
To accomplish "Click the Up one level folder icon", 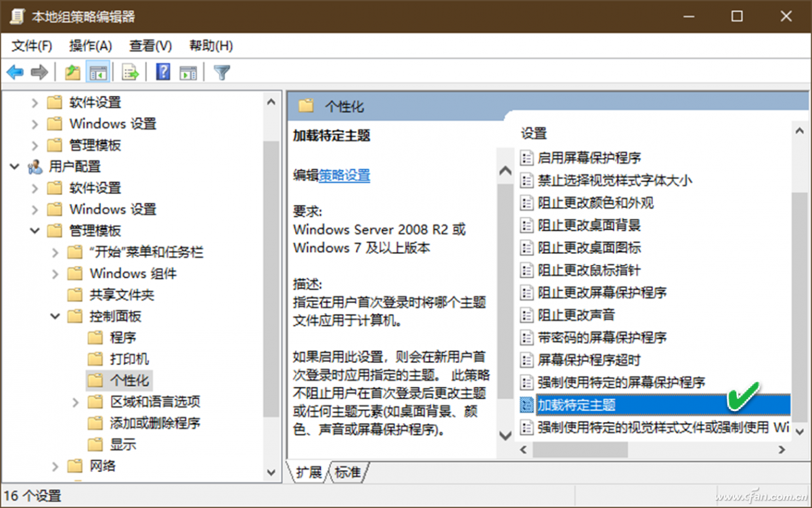I will point(72,72).
